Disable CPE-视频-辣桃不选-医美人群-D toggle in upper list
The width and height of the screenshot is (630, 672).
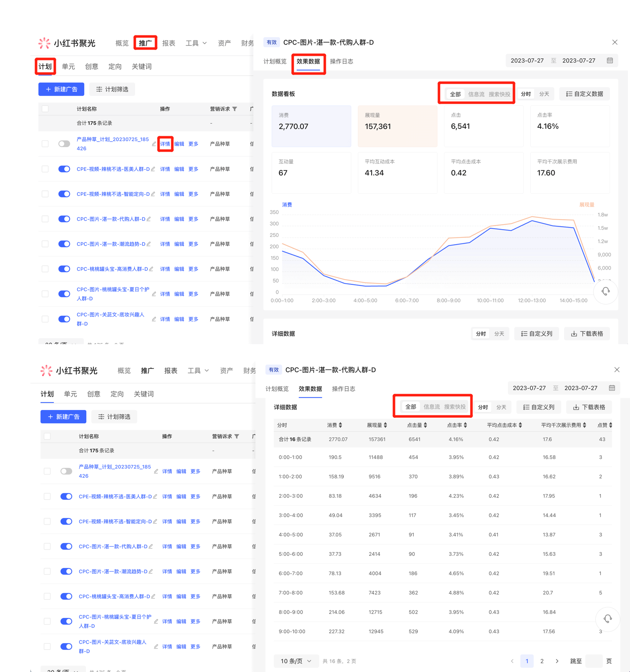click(x=64, y=169)
